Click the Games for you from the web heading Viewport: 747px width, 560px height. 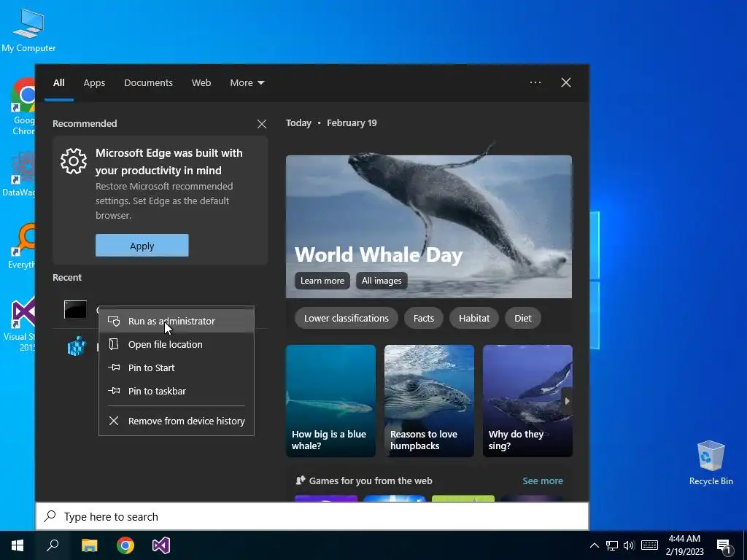click(x=371, y=481)
